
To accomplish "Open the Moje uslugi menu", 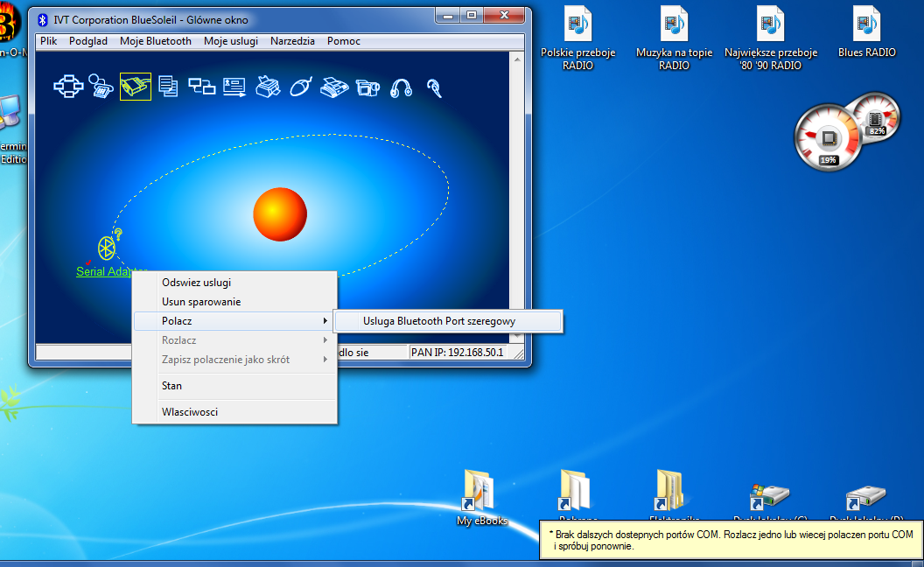I will tap(231, 41).
